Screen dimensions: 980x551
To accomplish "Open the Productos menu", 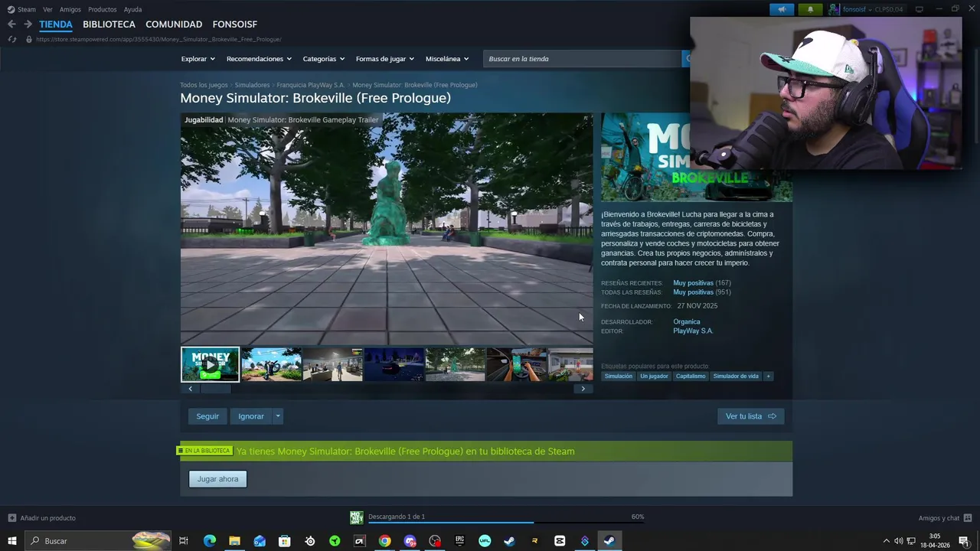I will click(103, 9).
